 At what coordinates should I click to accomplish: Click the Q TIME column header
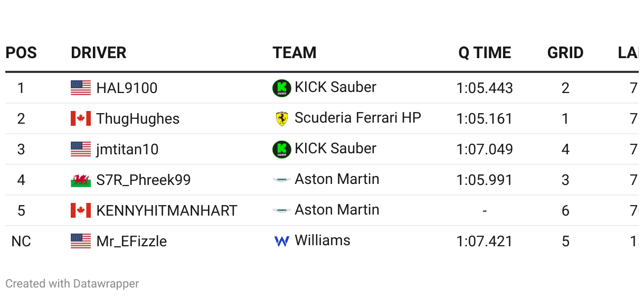[x=485, y=53]
